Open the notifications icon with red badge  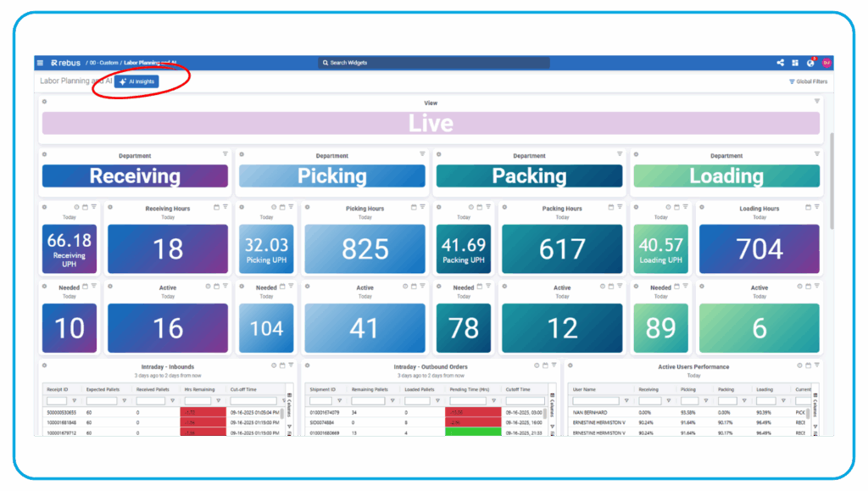coord(810,63)
